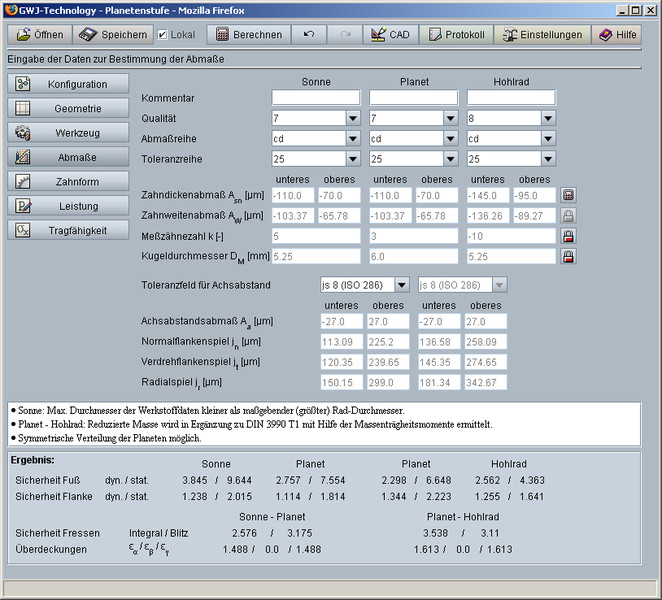Click the calculator icon beside Zahndickenabmaß row
This screenshot has width=662, height=600.
click(x=569, y=196)
